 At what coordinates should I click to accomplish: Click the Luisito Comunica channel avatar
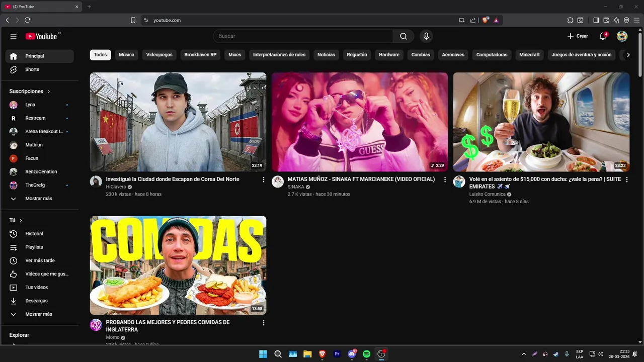pyautogui.click(x=459, y=182)
